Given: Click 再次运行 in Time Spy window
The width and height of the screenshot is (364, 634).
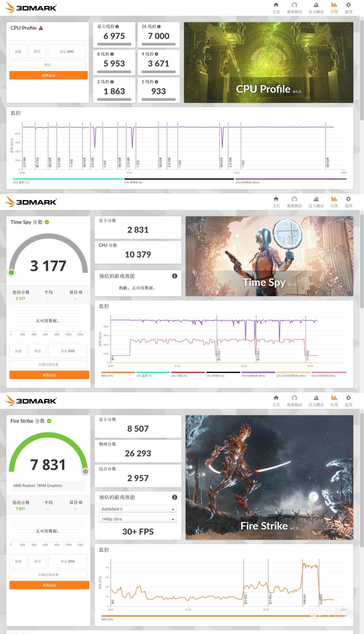Looking at the screenshot, I should (49, 375).
